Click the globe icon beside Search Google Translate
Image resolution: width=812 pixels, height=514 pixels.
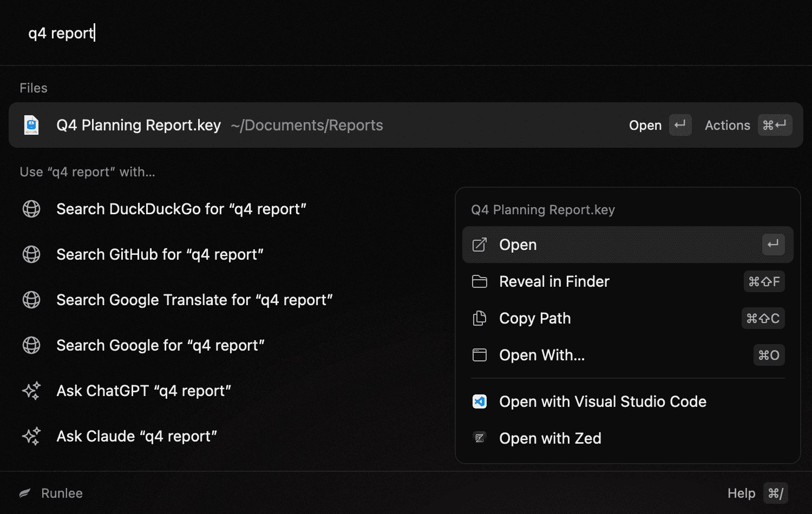[x=31, y=300]
